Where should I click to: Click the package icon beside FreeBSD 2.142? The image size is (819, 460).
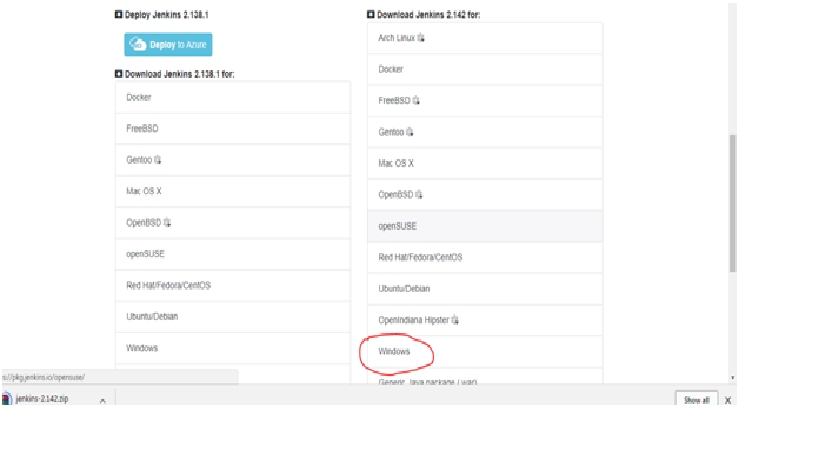[416, 100]
